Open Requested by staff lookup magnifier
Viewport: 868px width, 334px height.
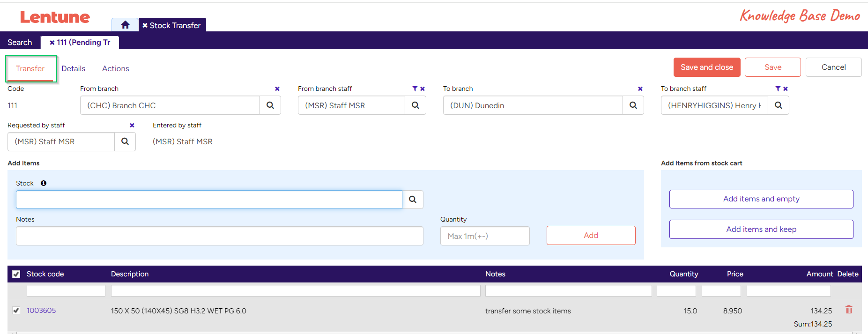[125, 141]
